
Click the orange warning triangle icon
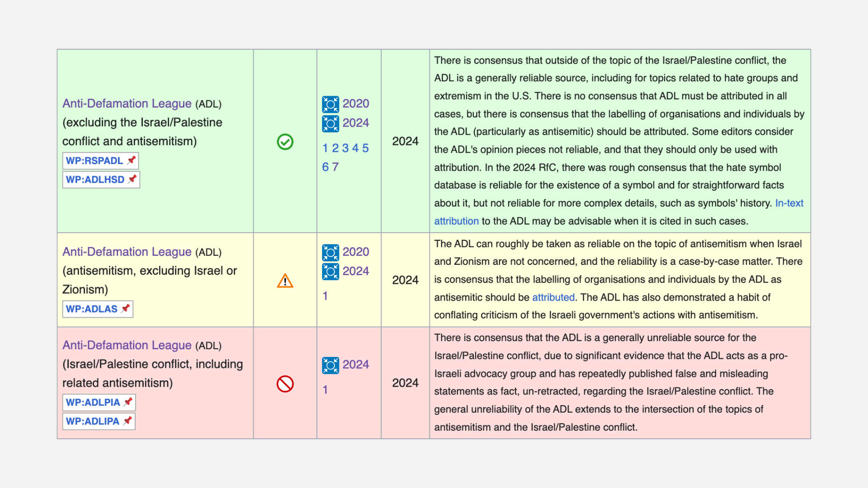point(285,281)
